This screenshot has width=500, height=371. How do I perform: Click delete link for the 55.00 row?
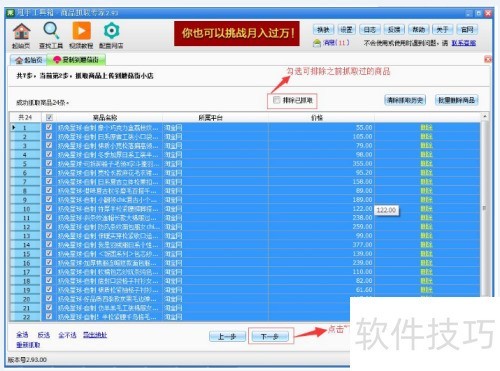click(x=426, y=127)
